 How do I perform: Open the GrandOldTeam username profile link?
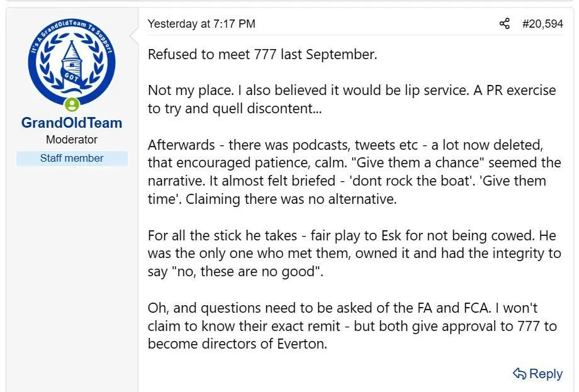pyautogui.click(x=72, y=123)
